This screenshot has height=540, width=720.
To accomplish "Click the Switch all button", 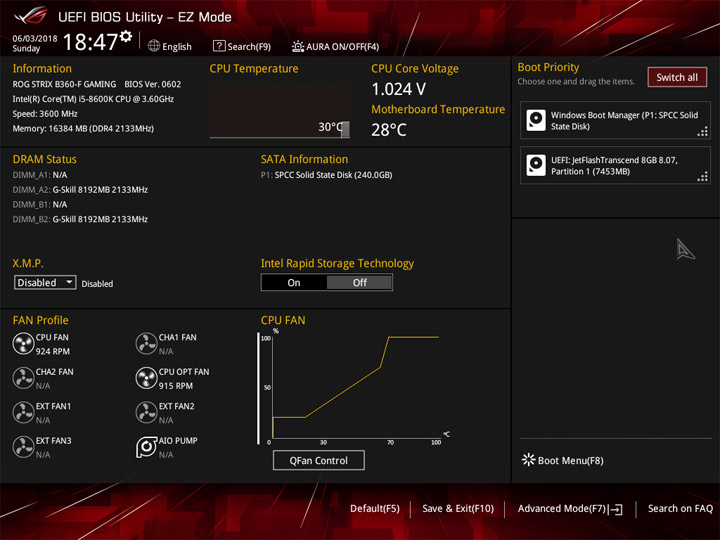I will pos(677,77).
